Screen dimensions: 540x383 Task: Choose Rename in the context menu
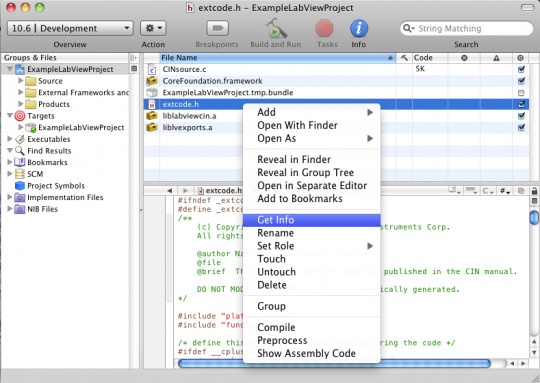pyautogui.click(x=312, y=233)
